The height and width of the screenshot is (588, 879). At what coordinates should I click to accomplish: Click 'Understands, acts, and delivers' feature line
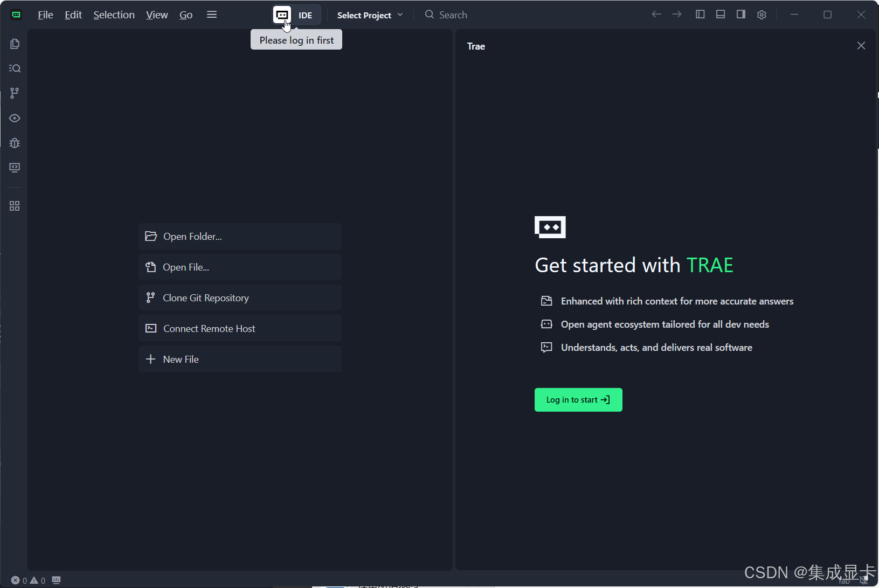point(647,348)
